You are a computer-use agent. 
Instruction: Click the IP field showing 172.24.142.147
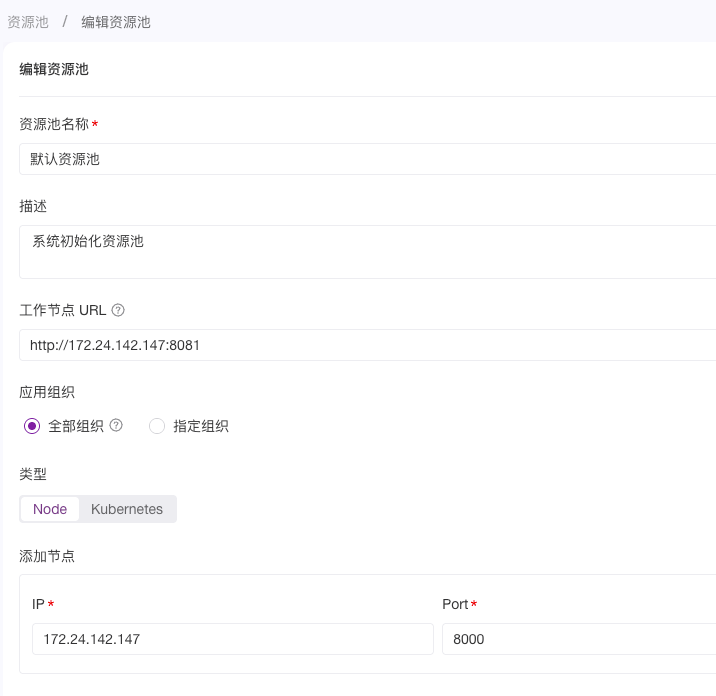point(233,639)
